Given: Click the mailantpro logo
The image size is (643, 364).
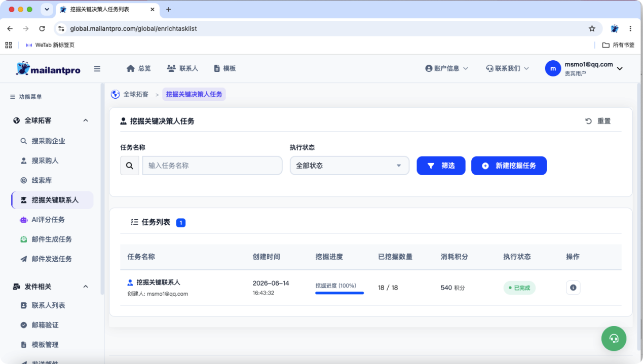Looking at the screenshot, I should point(48,68).
